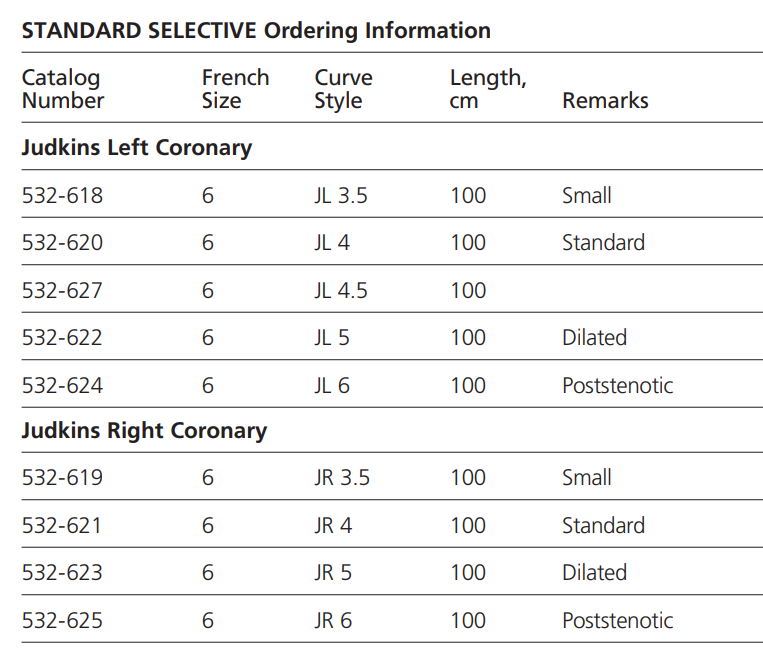
Task: Select the Judkins Left Coronary section heading
Action: pos(137,148)
